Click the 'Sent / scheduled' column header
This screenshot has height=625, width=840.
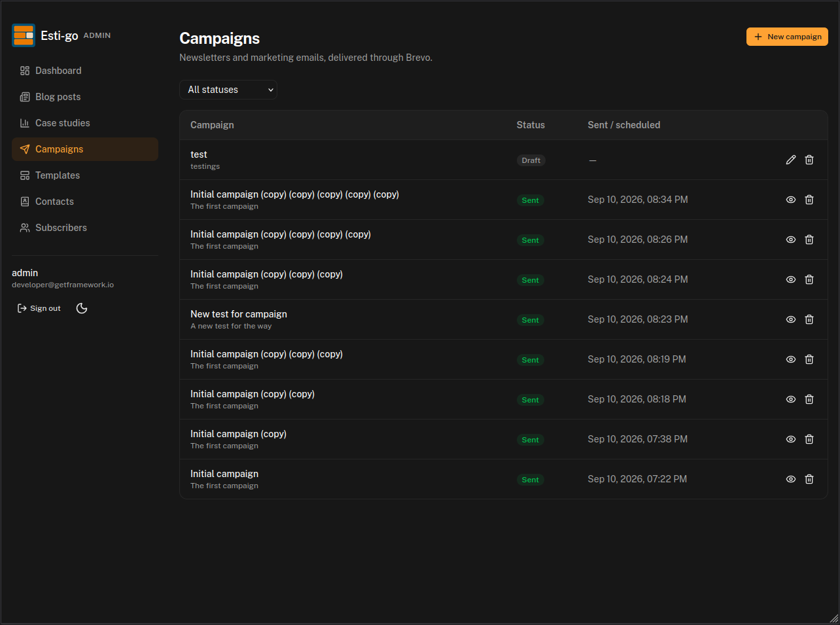coord(624,125)
